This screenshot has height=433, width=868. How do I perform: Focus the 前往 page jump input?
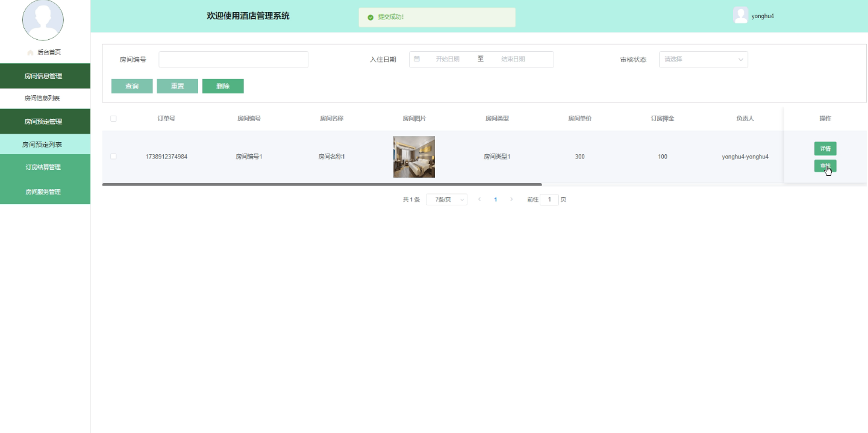click(549, 199)
